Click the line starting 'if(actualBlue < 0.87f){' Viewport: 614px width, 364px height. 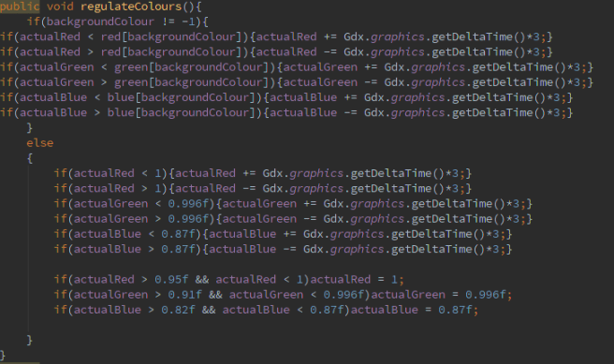click(283, 234)
